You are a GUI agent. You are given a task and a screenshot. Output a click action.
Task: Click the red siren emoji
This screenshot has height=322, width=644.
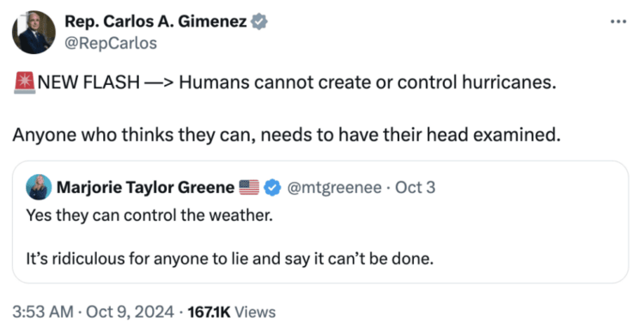coord(24,83)
